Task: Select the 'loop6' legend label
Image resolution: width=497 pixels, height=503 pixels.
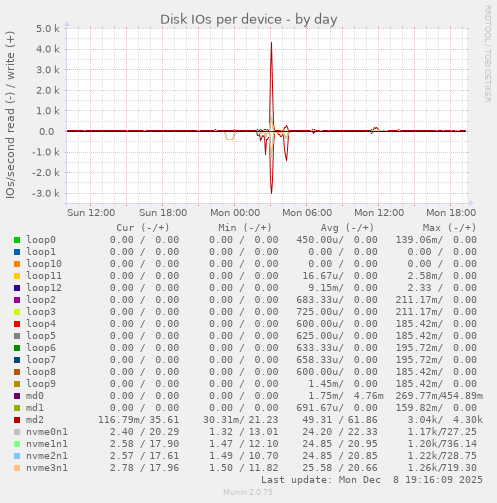Action: click(x=41, y=348)
